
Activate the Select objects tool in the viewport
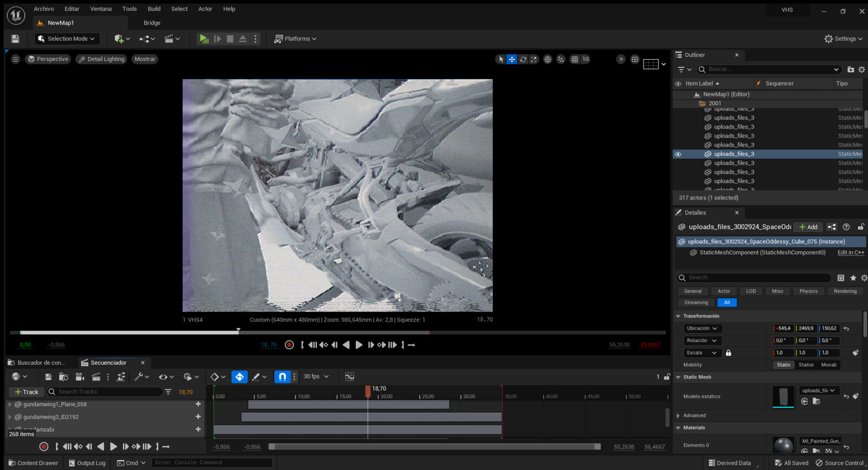pos(501,59)
